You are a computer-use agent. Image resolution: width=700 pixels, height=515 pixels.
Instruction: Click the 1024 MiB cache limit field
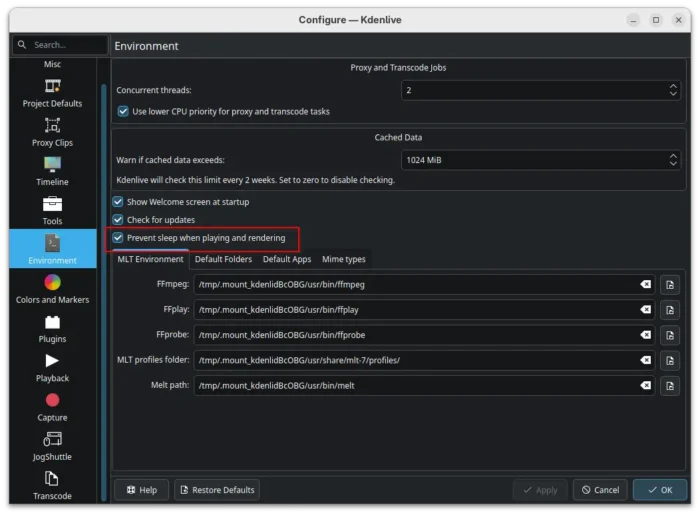pos(541,160)
